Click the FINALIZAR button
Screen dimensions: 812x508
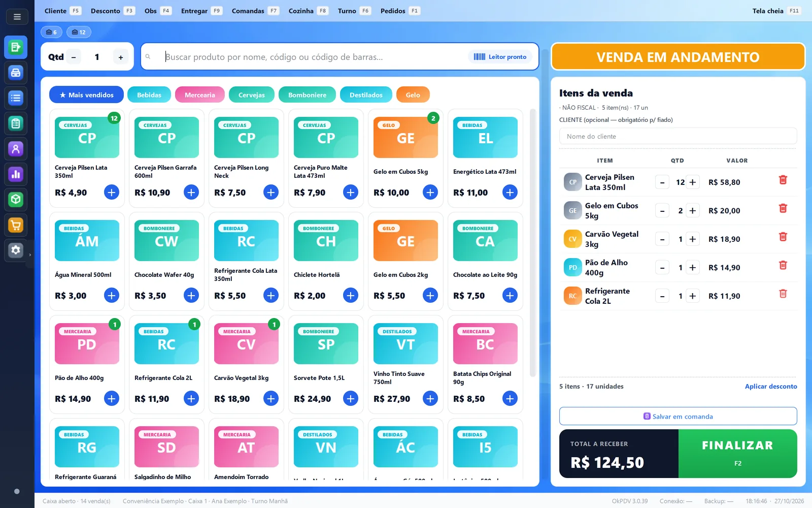tap(738, 454)
